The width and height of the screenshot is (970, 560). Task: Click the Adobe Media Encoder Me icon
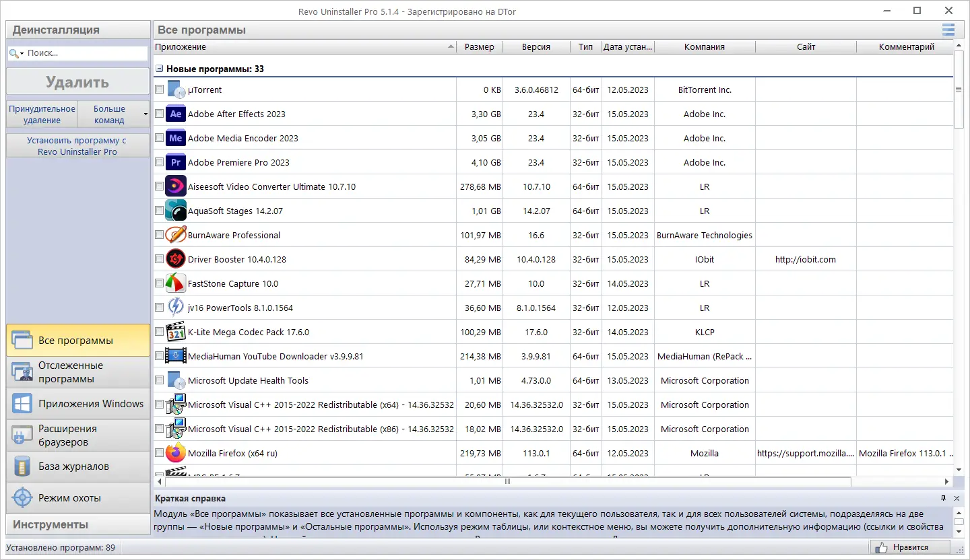pyautogui.click(x=176, y=138)
